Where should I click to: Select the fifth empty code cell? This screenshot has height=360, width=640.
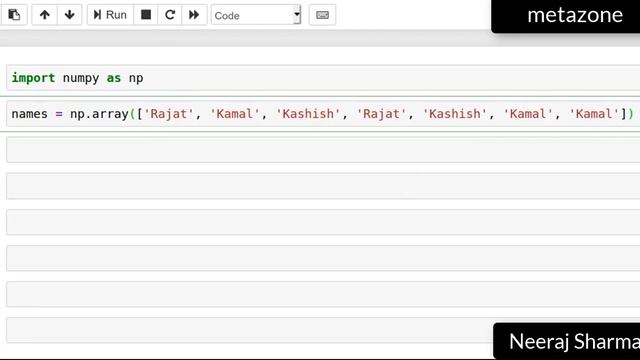[323, 294]
